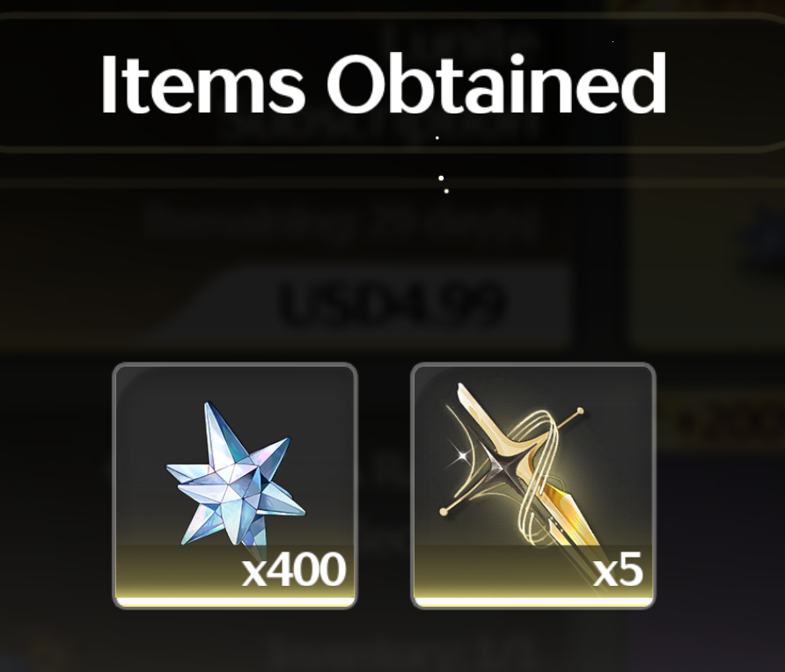Click the yellow bar under x5 card

tap(533, 602)
